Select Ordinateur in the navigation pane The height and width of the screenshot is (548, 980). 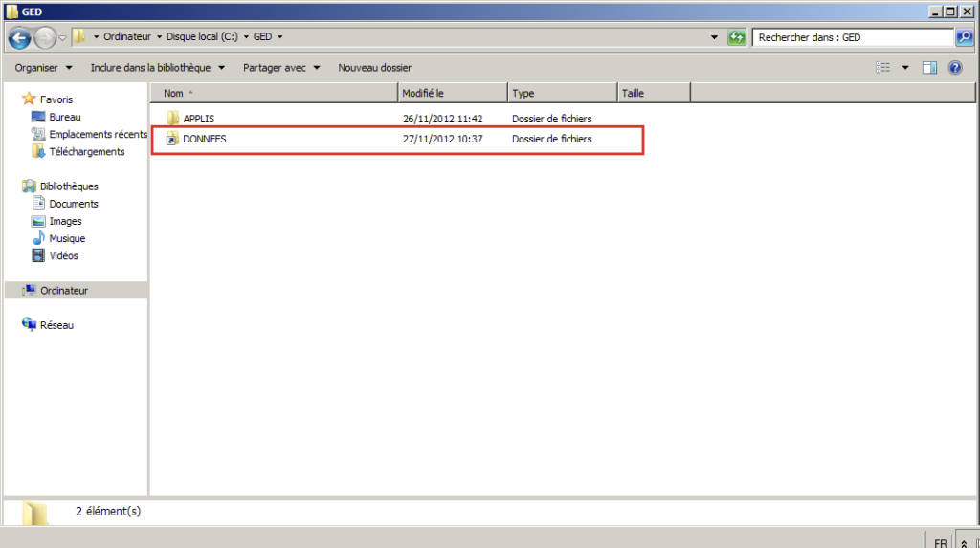tap(63, 291)
